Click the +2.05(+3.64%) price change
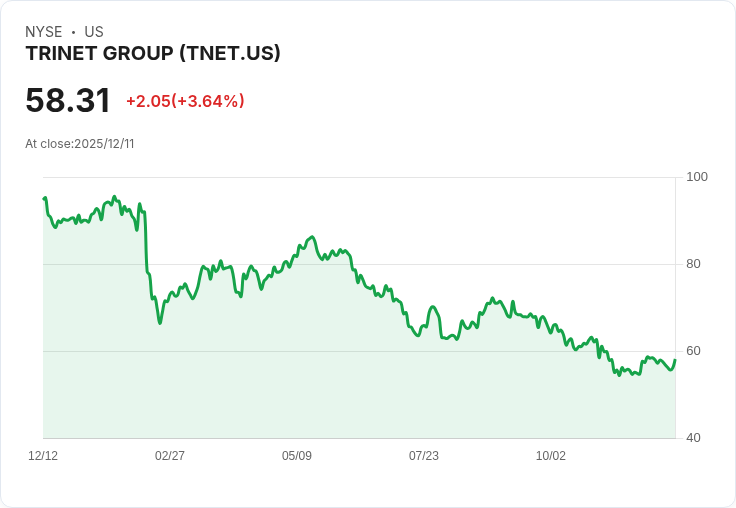 [x=185, y=101]
